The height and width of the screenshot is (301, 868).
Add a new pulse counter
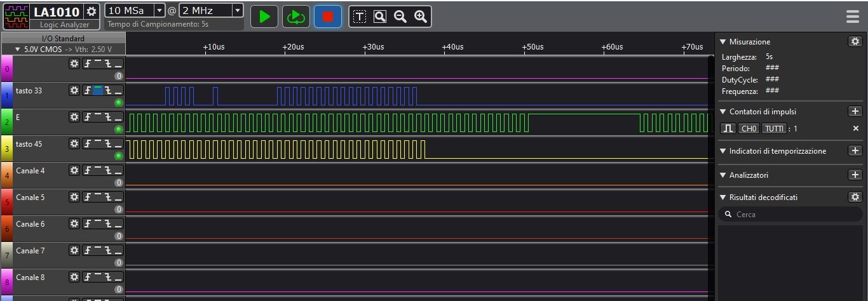(x=855, y=111)
